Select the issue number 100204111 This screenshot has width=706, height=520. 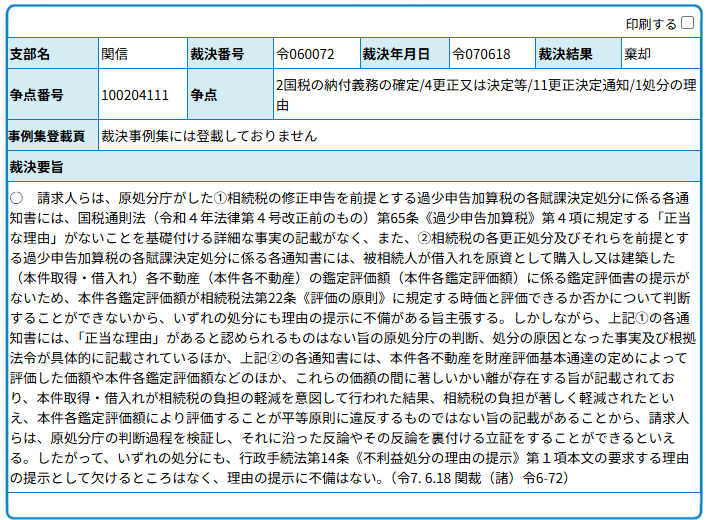click(x=135, y=95)
